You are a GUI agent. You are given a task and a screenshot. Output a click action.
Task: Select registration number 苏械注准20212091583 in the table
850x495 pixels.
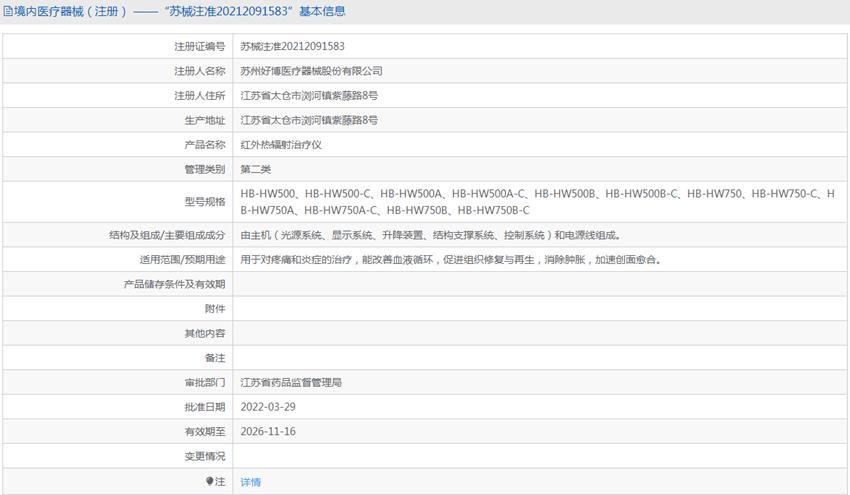tap(293, 47)
